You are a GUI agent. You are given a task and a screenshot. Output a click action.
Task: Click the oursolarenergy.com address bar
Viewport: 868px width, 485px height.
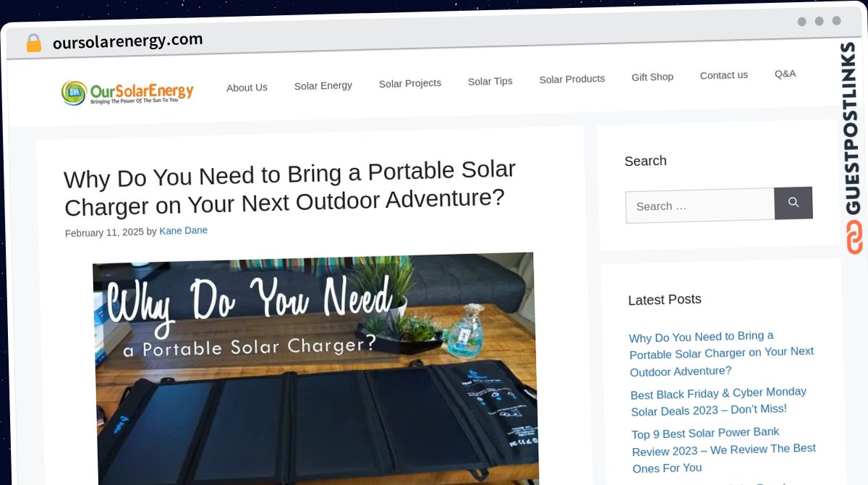tap(128, 41)
